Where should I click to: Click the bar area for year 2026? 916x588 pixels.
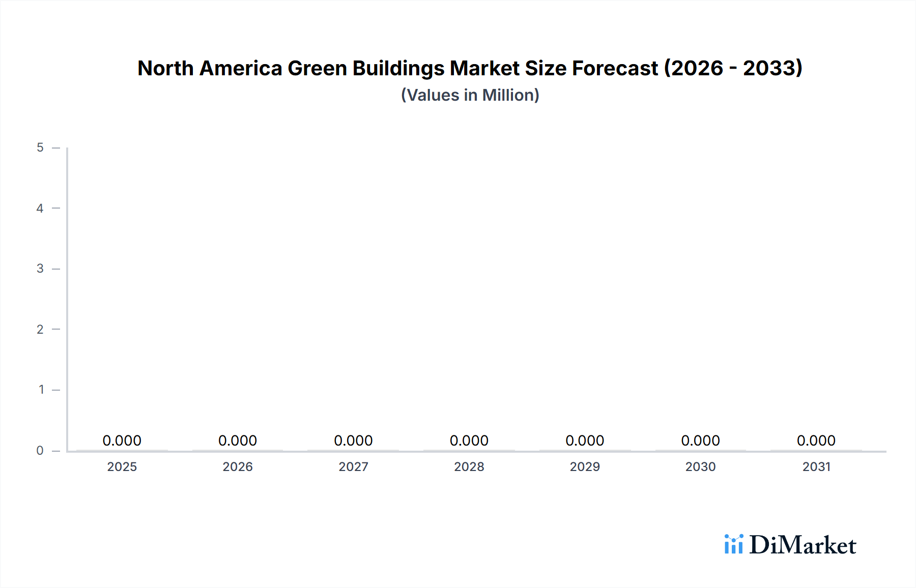pos(238,450)
